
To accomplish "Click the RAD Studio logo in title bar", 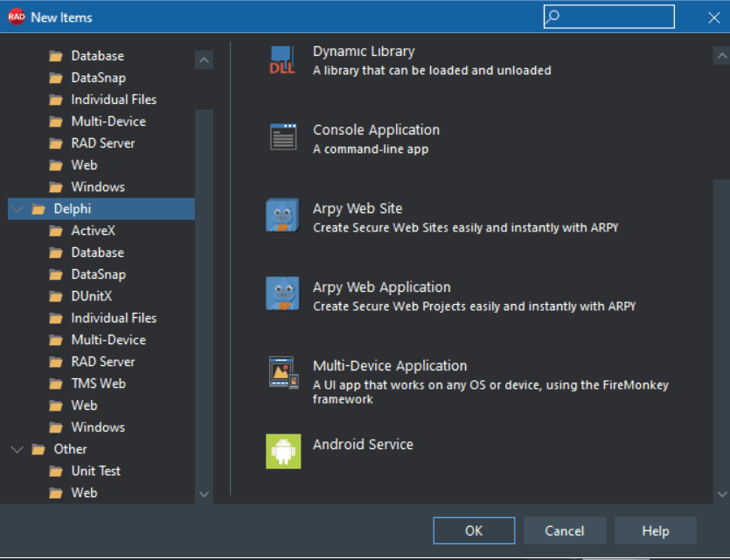I will (17, 17).
